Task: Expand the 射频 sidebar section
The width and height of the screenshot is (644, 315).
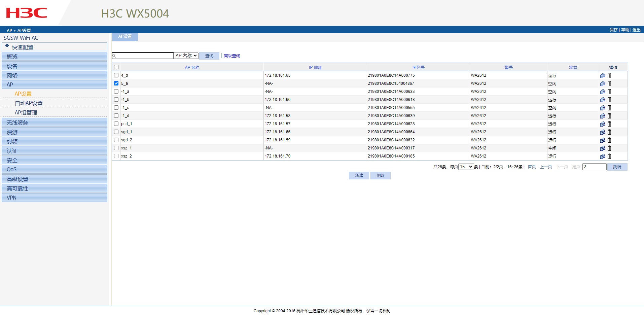Action: pos(55,141)
